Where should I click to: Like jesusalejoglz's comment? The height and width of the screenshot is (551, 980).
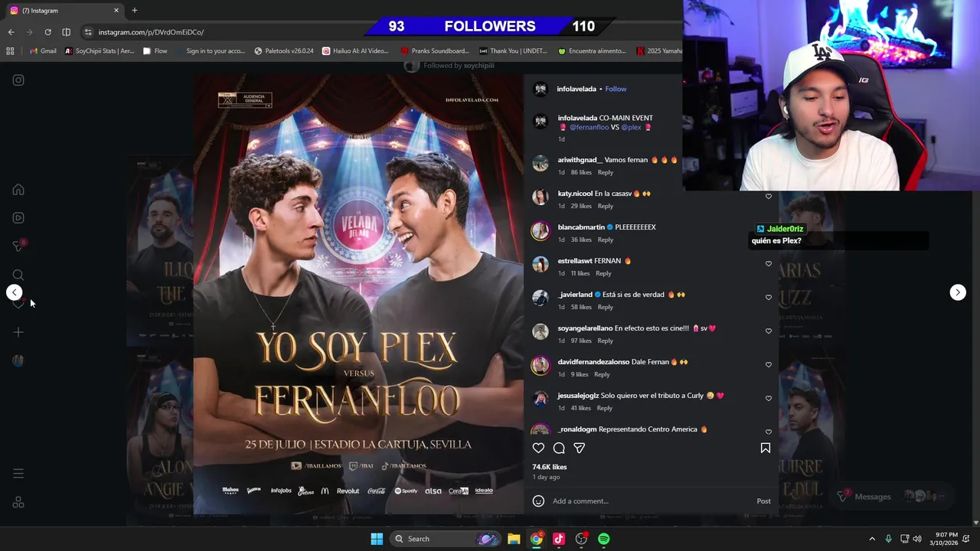coord(769,399)
